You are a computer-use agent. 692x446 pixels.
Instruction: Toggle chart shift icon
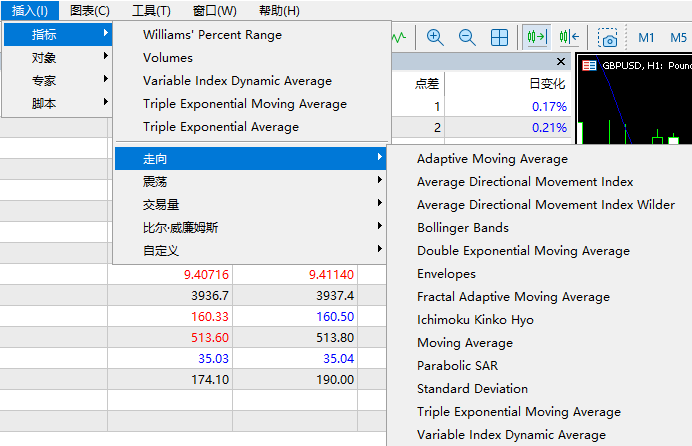[x=569, y=37]
